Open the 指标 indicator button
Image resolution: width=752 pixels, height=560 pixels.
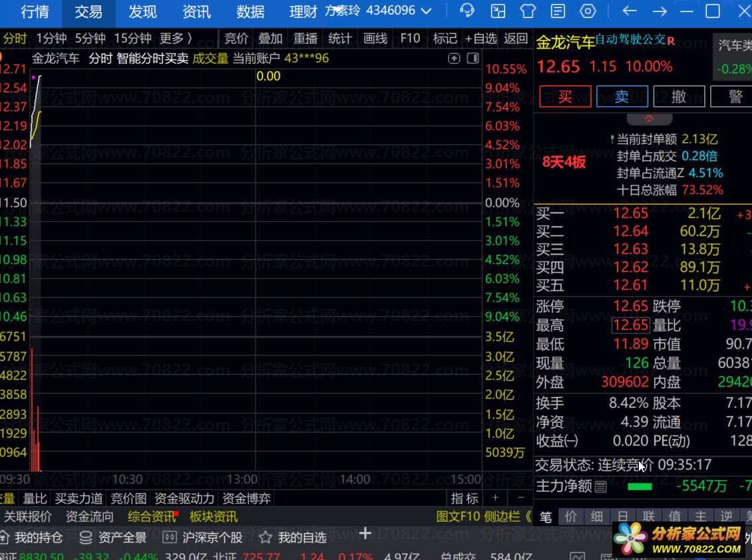(x=465, y=498)
